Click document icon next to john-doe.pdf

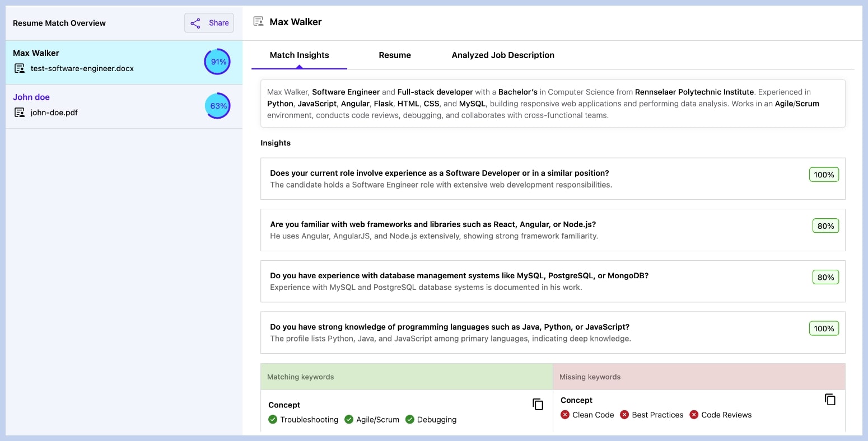click(20, 112)
